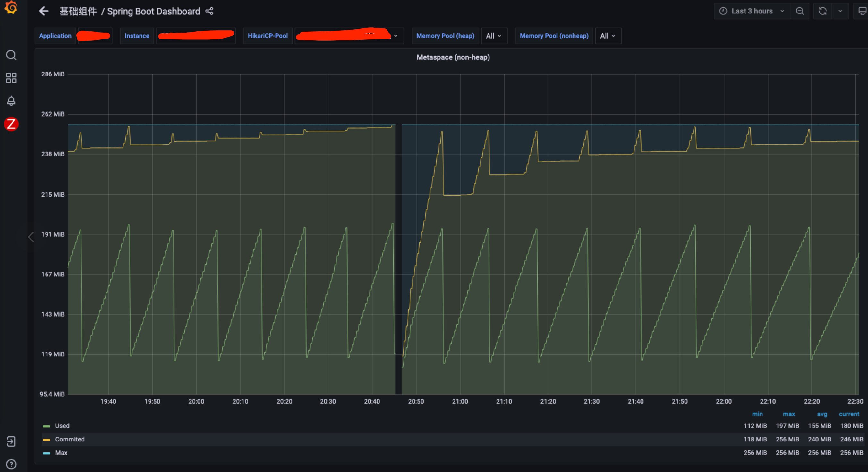Open the Commited series yellow color swatch
Image resolution: width=868 pixels, height=472 pixels.
tap(47, 440)
